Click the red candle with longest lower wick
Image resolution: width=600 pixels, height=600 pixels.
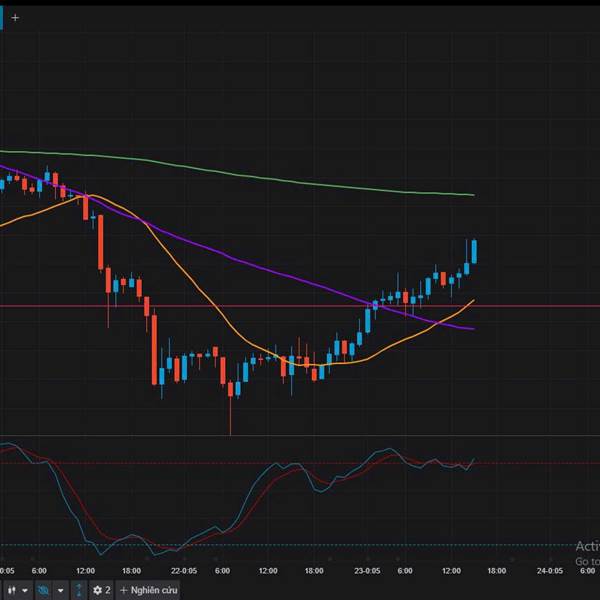(x=230, y=389)
